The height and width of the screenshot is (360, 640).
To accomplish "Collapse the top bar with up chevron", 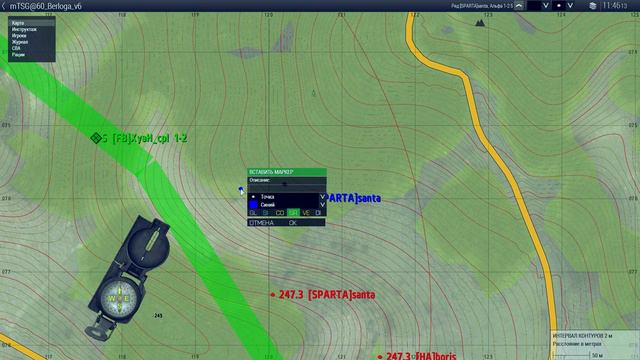I will tap(519, 6).
